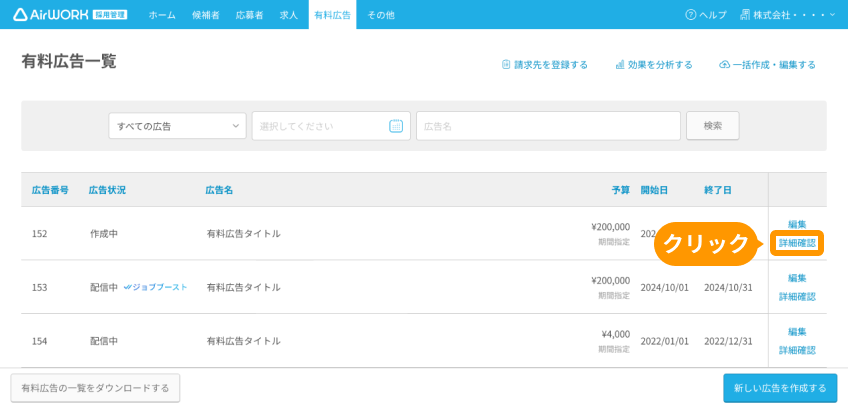The image size is (848, 408).
Task: Click ad number 152
Action: click(x=39, y=234)
